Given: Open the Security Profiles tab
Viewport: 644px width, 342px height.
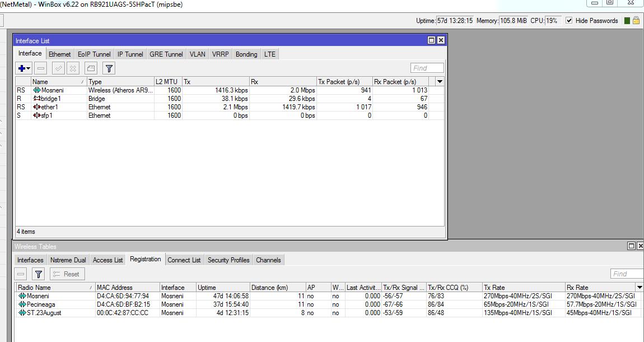Looking at the screenshot, I should pos(228,260).
